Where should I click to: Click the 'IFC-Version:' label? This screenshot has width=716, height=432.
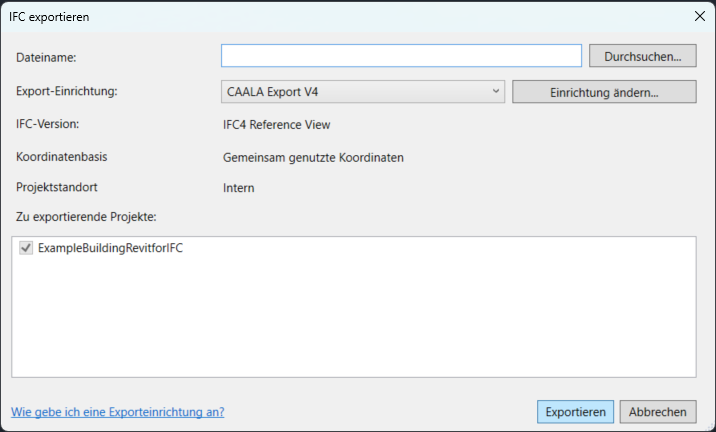pyautogui.click(x=48, y=125)
